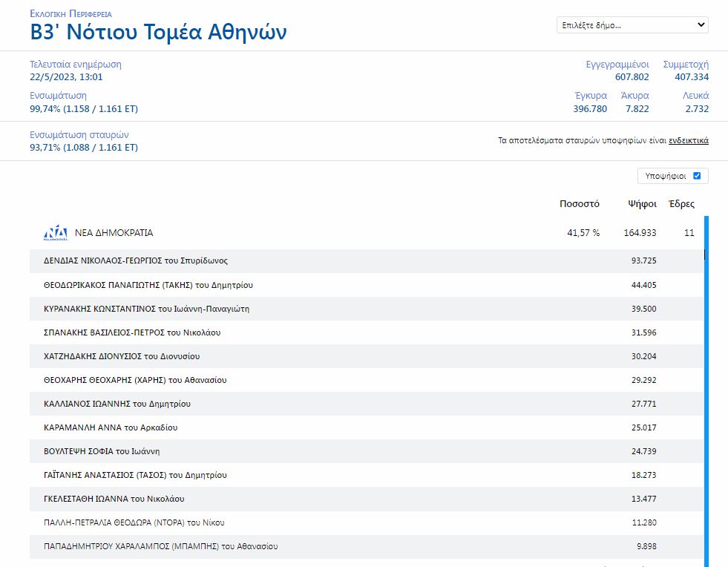Click the ΝΕΑ ΔΗΜΟΚΡΑΤΙΑ party name
The width and height of the screenshot is (728, 567).
click(114, 233)
